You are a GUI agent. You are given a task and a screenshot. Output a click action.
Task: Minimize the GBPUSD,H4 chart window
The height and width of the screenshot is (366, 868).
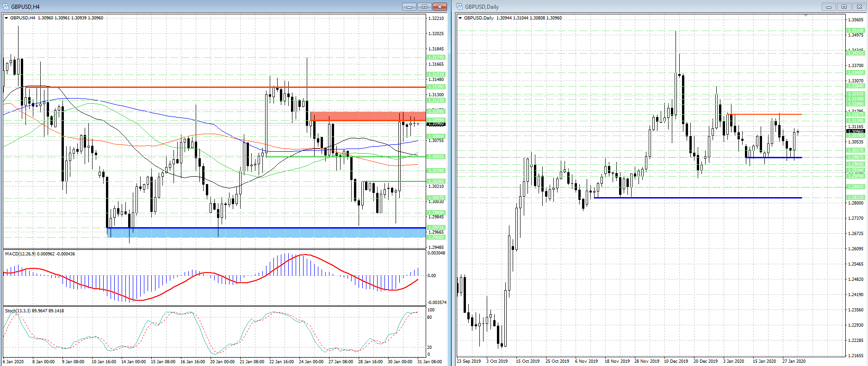409,6
